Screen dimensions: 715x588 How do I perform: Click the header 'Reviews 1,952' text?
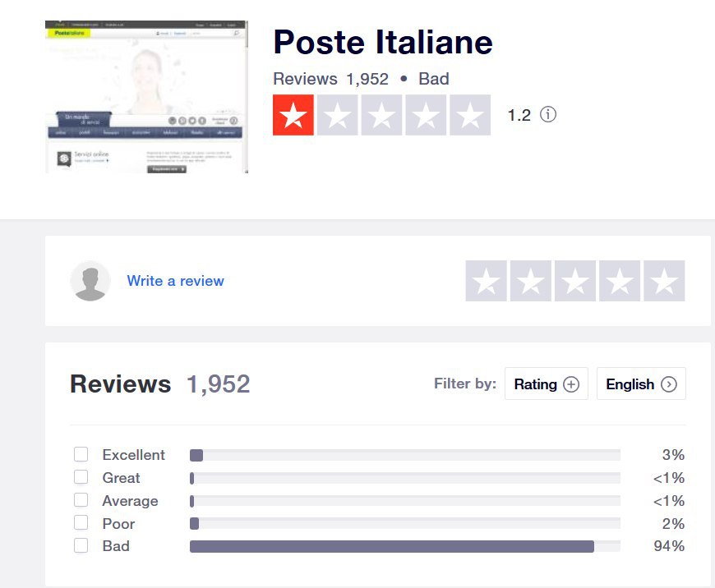tap(330, 79)
